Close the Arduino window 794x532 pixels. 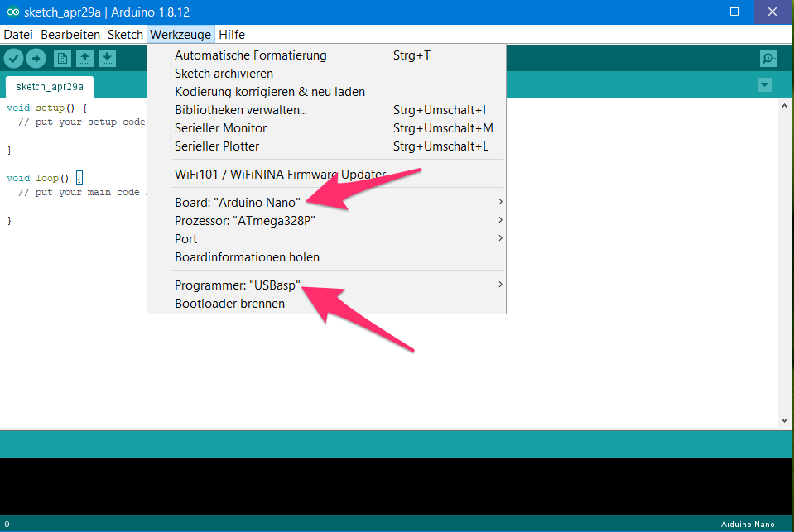tap(772, 12)
